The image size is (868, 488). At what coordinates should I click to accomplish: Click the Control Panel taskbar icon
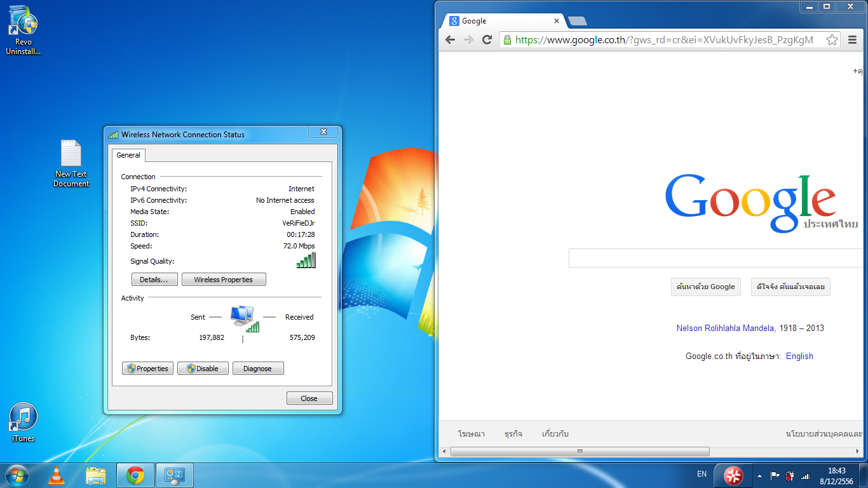[x=174, y=475]
